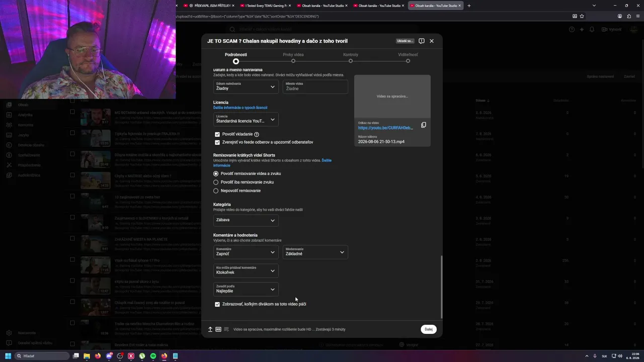Image resolution: width=644 pixels, height=362 pixels.
Task: Open the red X app on the taskbar
Action: tap(131, 356)
